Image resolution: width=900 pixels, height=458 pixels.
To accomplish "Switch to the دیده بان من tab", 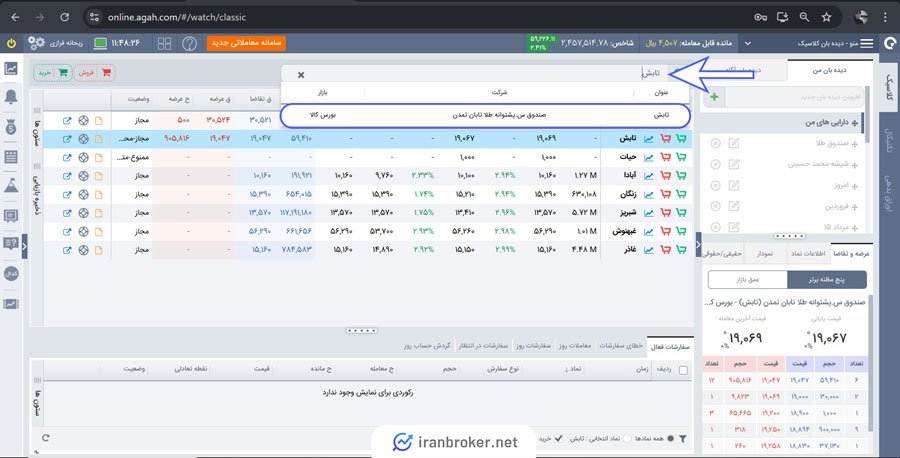I will pos(829,70).
